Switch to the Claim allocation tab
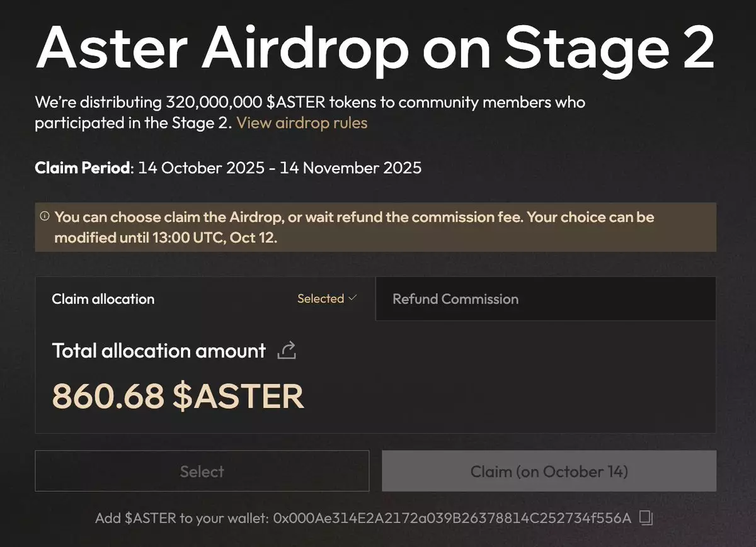The height and width of the screenshot is (547, 756). click(103, 299)
